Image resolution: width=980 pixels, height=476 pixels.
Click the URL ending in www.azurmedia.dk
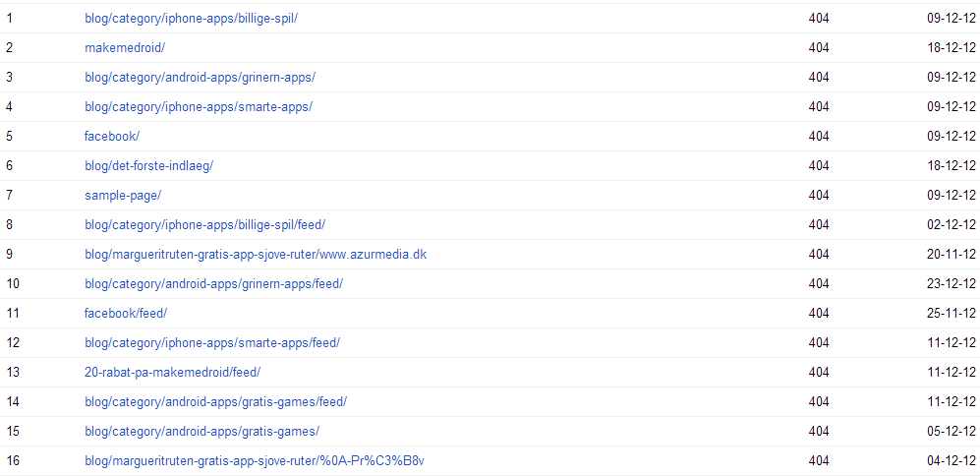(x=256, y=254)
